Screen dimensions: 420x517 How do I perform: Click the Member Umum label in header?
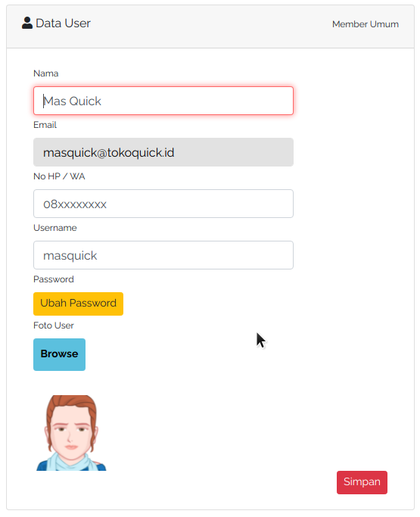point(366,24)
